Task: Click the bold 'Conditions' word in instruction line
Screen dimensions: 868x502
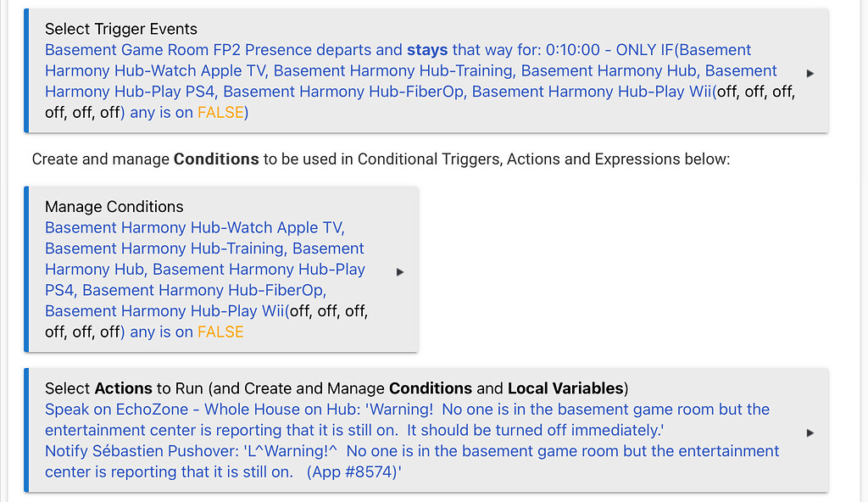Action: [x=216, y=159]
